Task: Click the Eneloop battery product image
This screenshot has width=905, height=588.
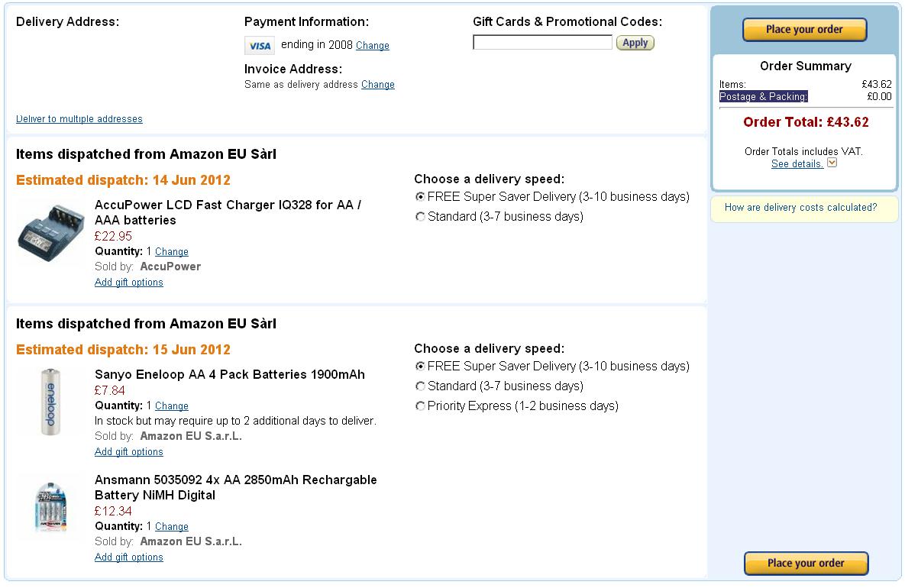Action: point(51,402)
